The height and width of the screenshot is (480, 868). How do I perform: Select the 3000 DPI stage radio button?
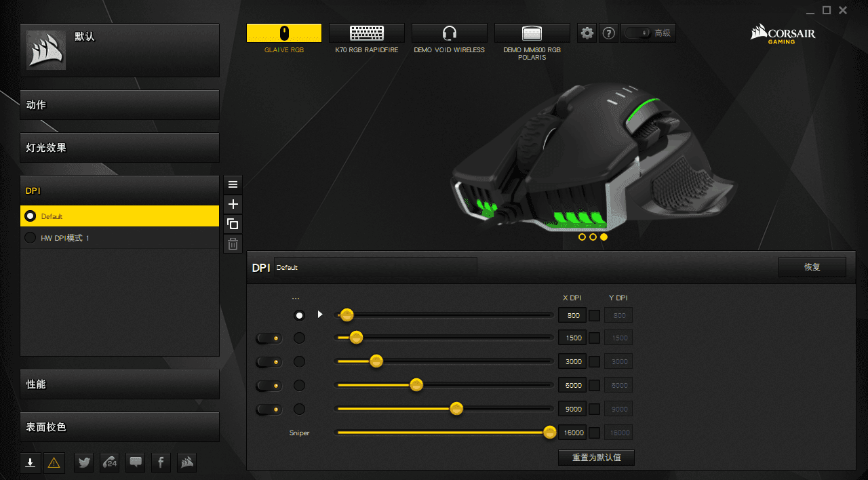pos(299,361)
